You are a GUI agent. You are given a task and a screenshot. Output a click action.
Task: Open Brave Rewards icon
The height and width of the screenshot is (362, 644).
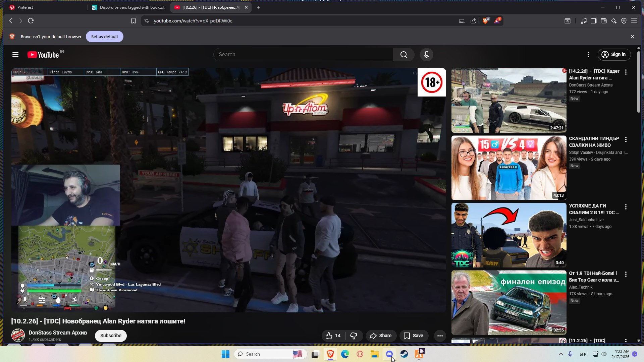[x=497, y=21]
